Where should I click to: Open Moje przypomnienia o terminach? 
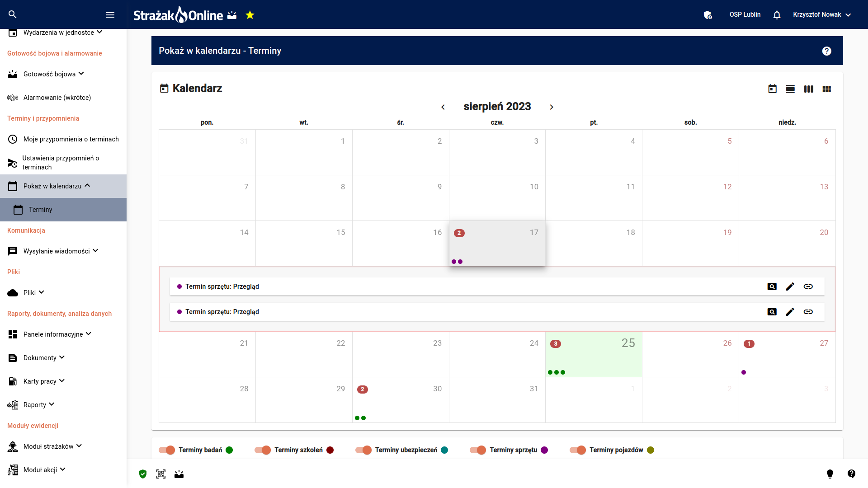click(x=71, y=139)
